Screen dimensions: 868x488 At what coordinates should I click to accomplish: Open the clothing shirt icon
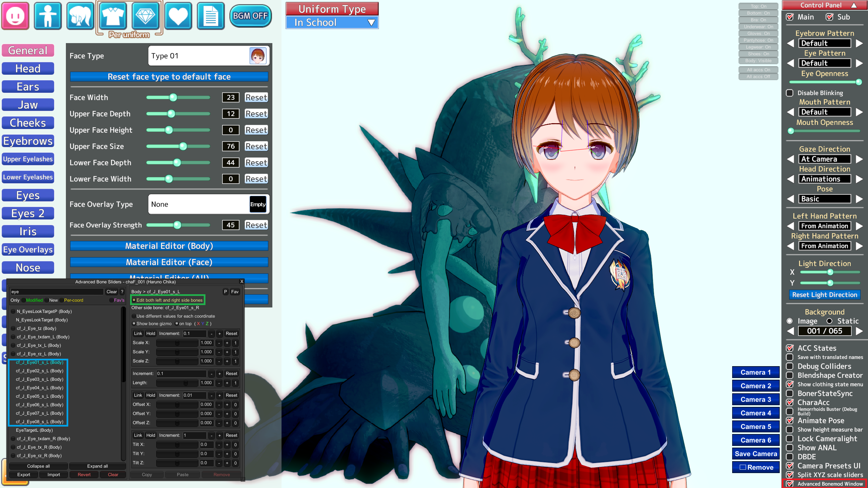tap(113, 16)
